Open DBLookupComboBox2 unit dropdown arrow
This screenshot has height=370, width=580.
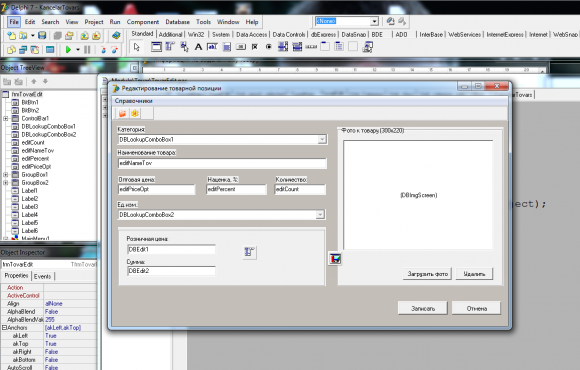pos(320,215)
